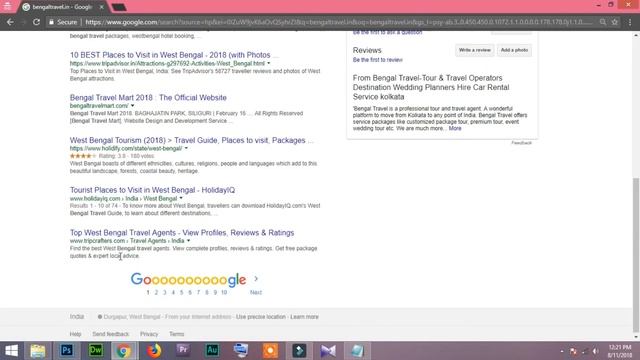This screenshot has height=360, width=640.
Task: Open the 'West Bengal Tourism (2018)' result
Action: [192, 140]
